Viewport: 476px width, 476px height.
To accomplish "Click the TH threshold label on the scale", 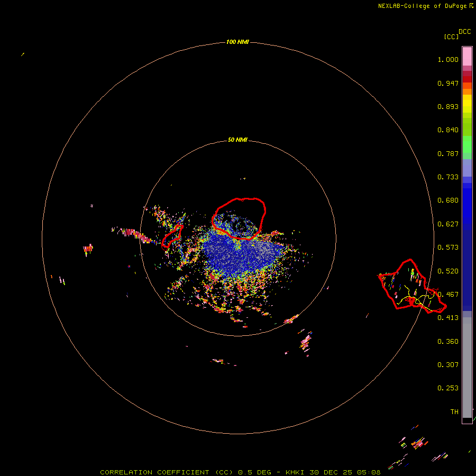I will point(454,412).
